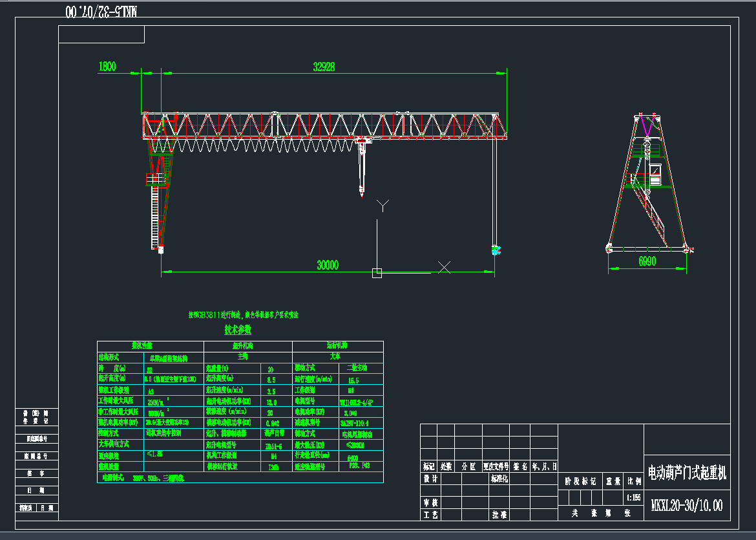This screenshot has width=756, height=540.
Task: Click the 30000 rail span dimension
Action: 328,264
